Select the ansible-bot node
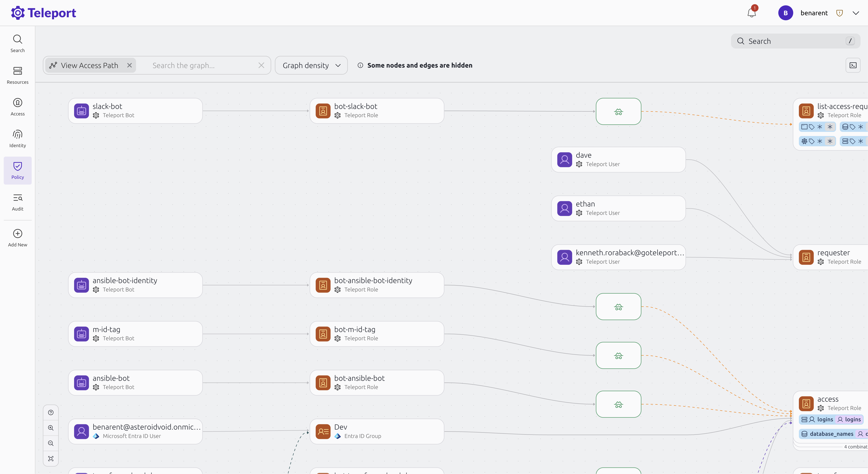Image resolution: width=868 pixels, height=474 pixels. point(135,383)
